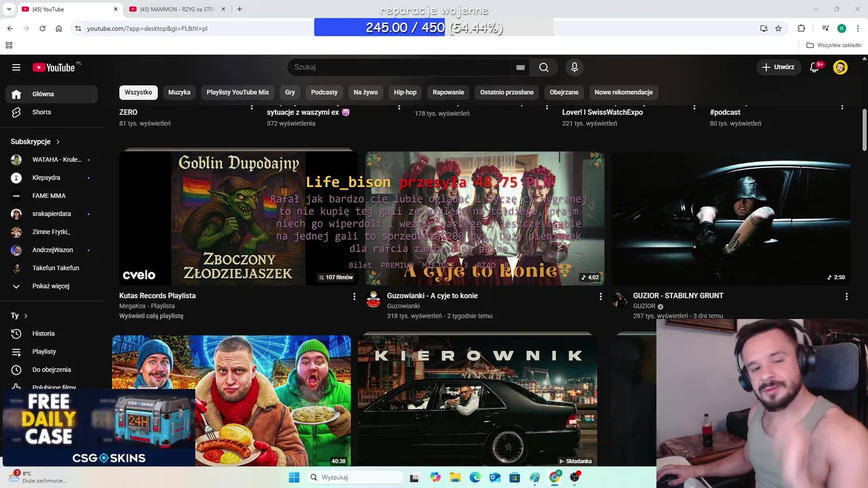The image size is (868, 488).
Task: Start voice search with microphone icon
Action: pos(574,67)
